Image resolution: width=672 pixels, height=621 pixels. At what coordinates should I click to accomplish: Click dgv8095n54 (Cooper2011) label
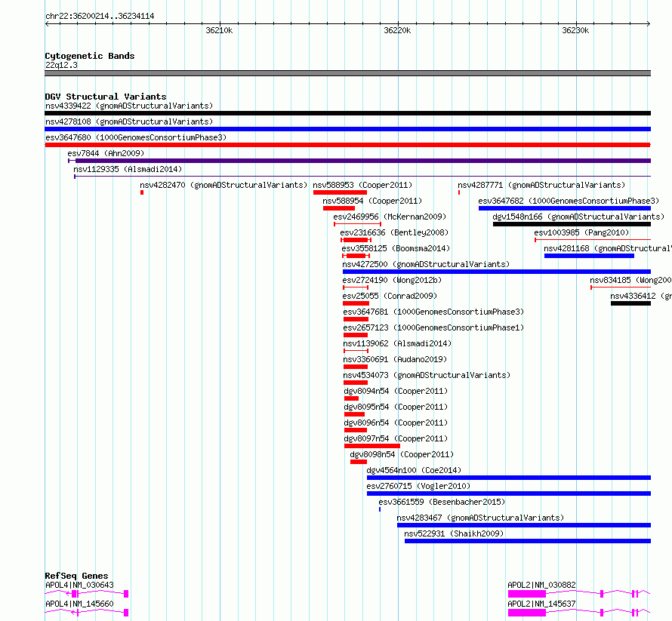396,407
